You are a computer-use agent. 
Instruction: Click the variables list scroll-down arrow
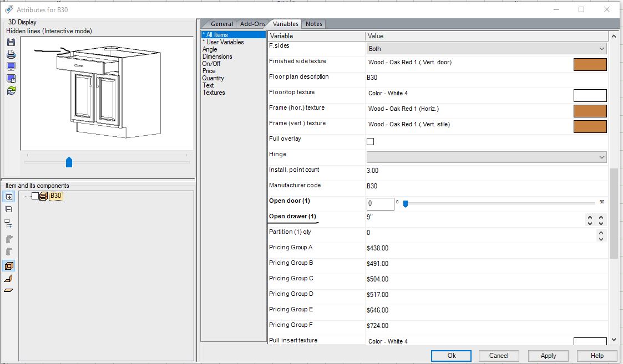coord(614,340)
